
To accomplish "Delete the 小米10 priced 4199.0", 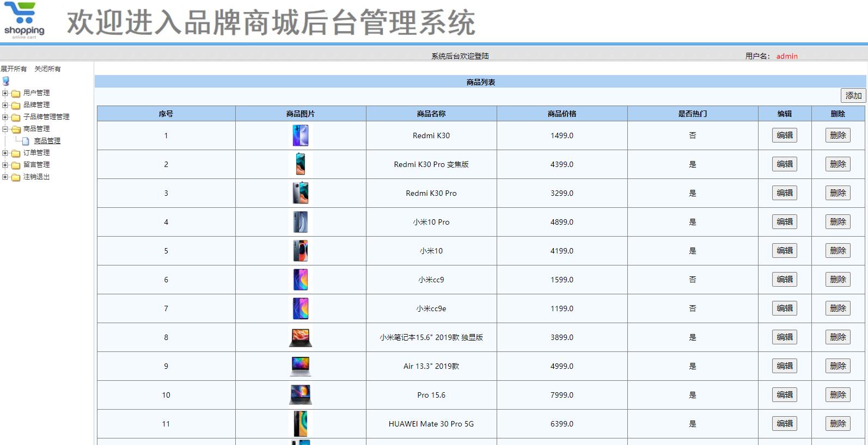I will 838,251.
